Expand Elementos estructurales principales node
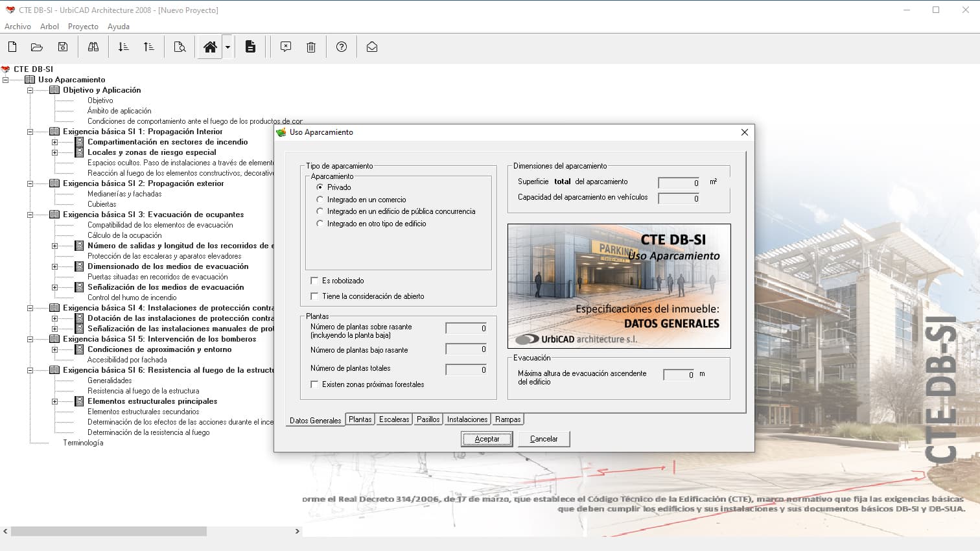The height and width of the screenshot is (551, 980). (54, 401)
